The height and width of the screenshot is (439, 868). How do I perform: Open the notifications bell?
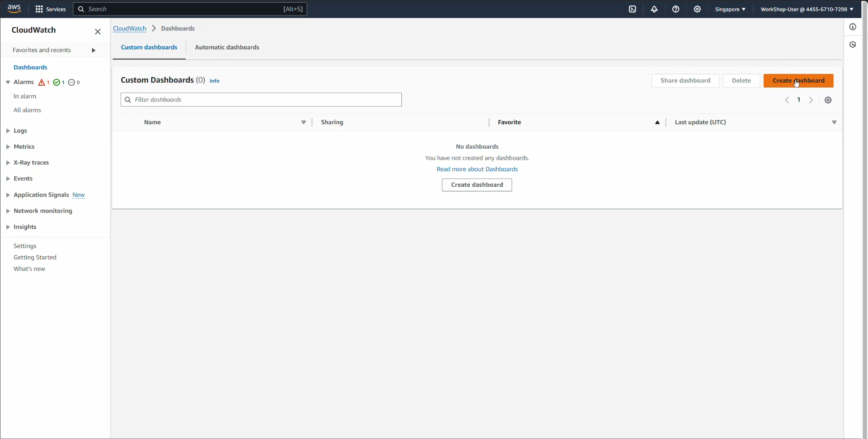(654, 9)
